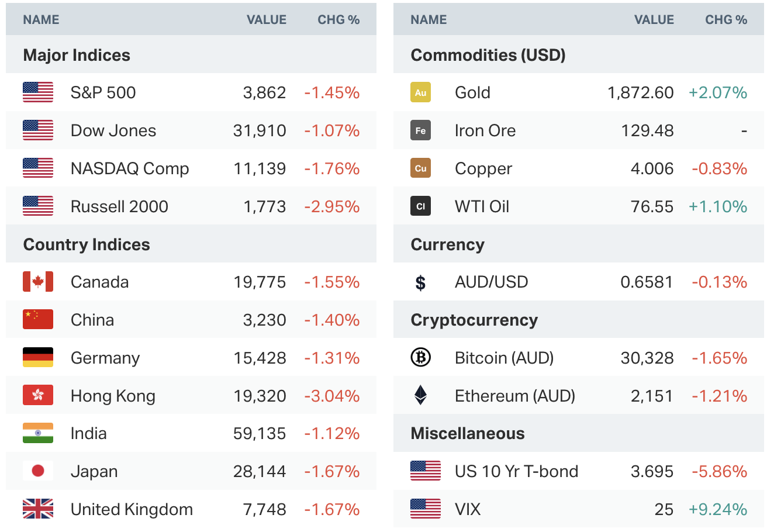
Task: Click the VIX row US flag
Action: coord(426,509)
